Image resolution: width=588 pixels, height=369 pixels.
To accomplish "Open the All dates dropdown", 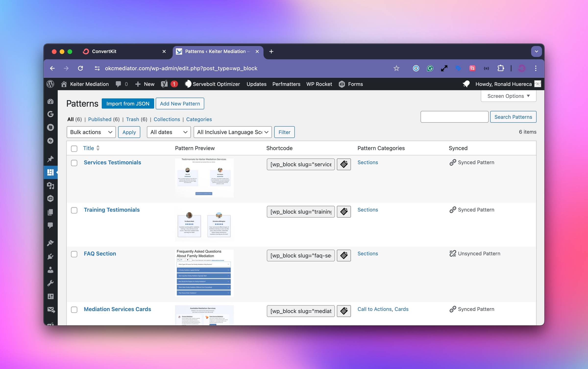I will [169, 132].
